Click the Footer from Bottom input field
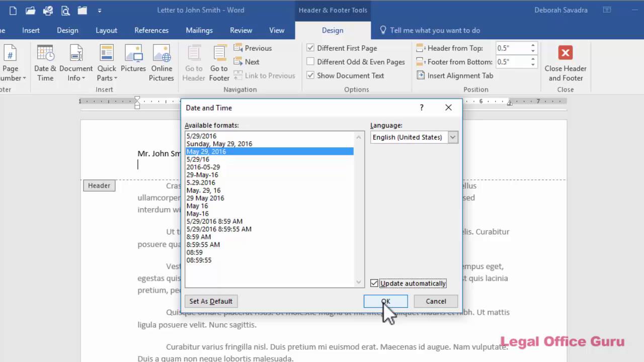 click(x=512, y=62)
